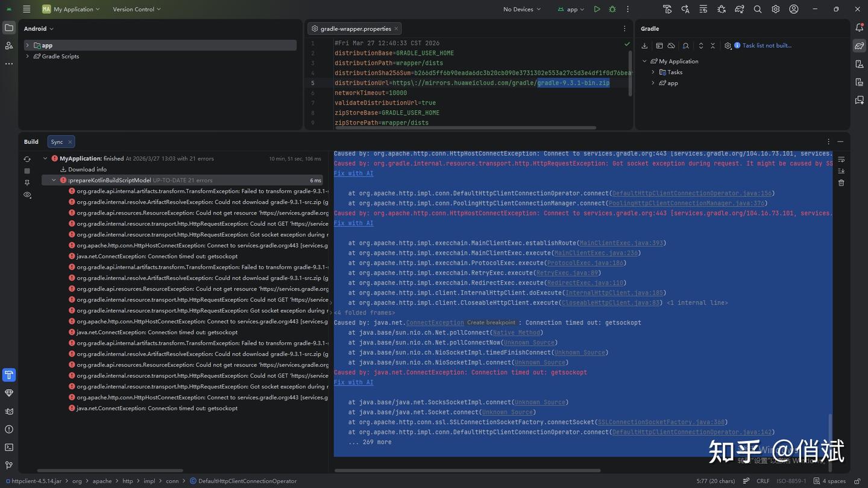Image resolution: width=868 pixels, height=488 pixels.
Task: Click the CRLF line separator in status bar
Action: click(x=763, y=481)
